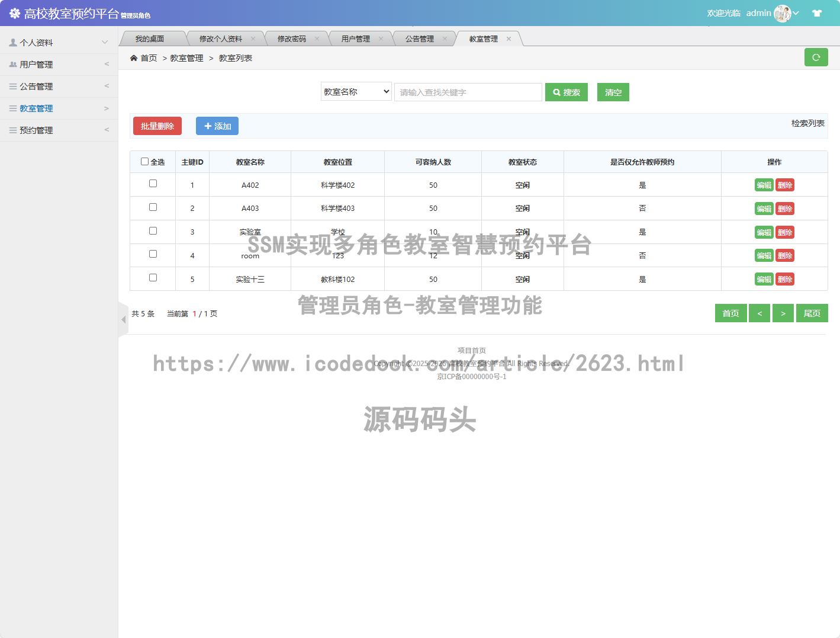Click the platform logo icon in header
This screenshot has height=638, width=840.
click(14, 13)
